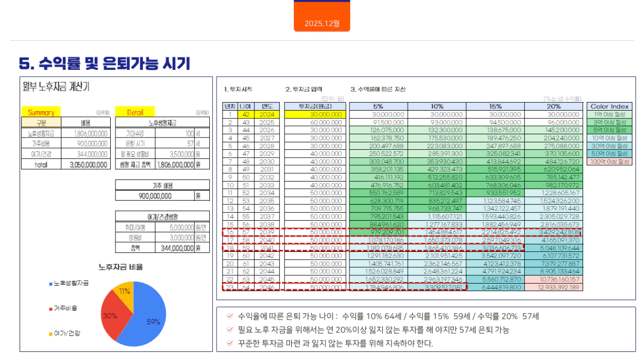Image resolution: width=644 pixels, height=362 pixels.
Task: Select the red 30% pie slice
Action: 112,315
